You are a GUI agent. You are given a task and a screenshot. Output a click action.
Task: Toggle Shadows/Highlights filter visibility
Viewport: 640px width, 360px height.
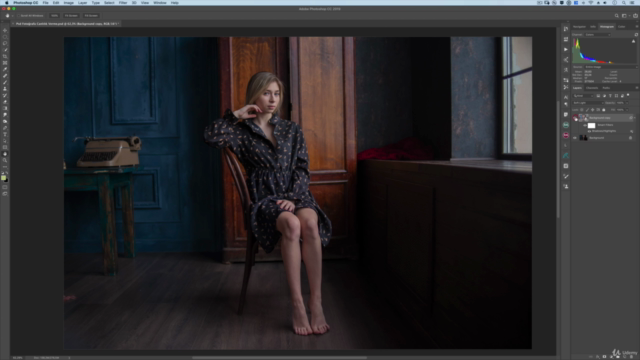click(589, 131)
